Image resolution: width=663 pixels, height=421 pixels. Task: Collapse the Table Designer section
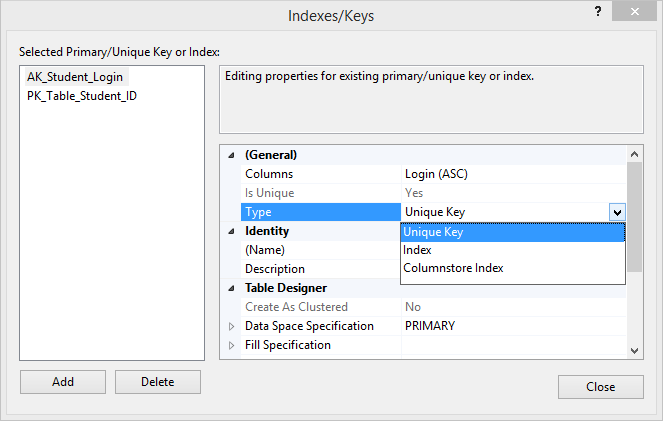point(231,288)
